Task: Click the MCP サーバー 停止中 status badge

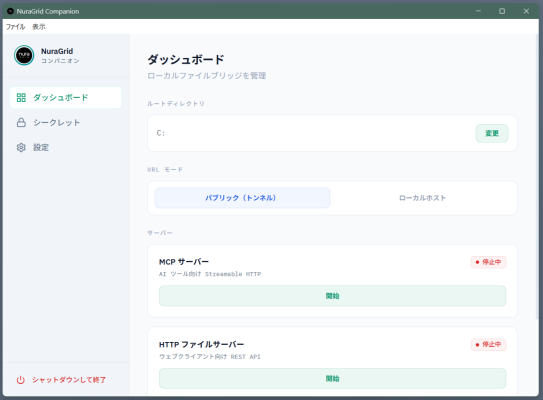Action: [x=488, y=262]
